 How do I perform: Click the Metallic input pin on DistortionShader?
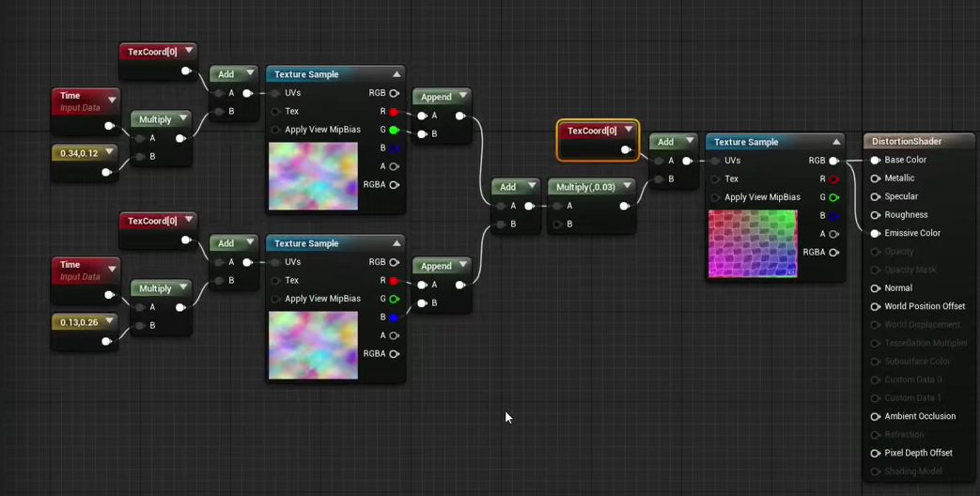[x=875, y=178]
